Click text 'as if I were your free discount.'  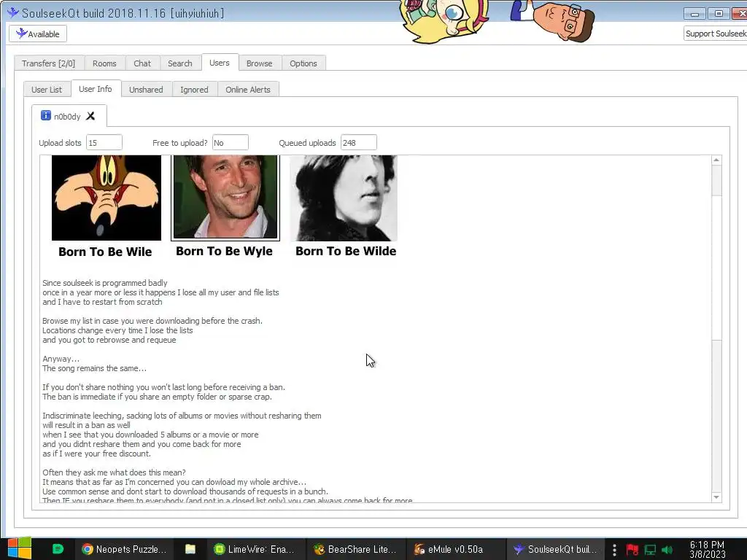click(x=97, y=454)
